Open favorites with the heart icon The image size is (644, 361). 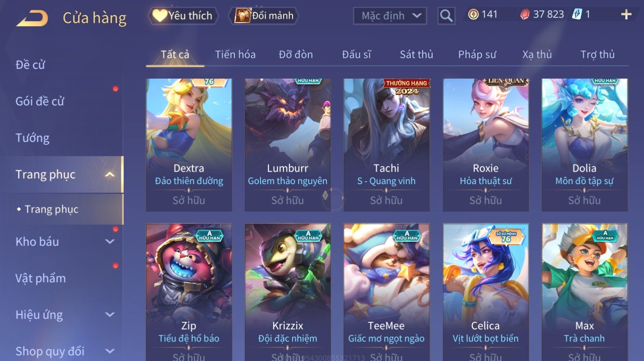click(160, 16)
